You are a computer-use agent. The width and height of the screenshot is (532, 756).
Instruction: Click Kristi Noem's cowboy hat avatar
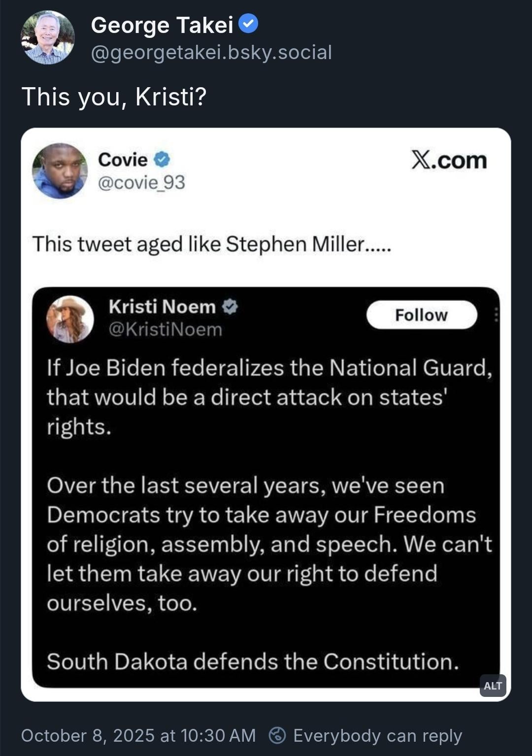70,319
